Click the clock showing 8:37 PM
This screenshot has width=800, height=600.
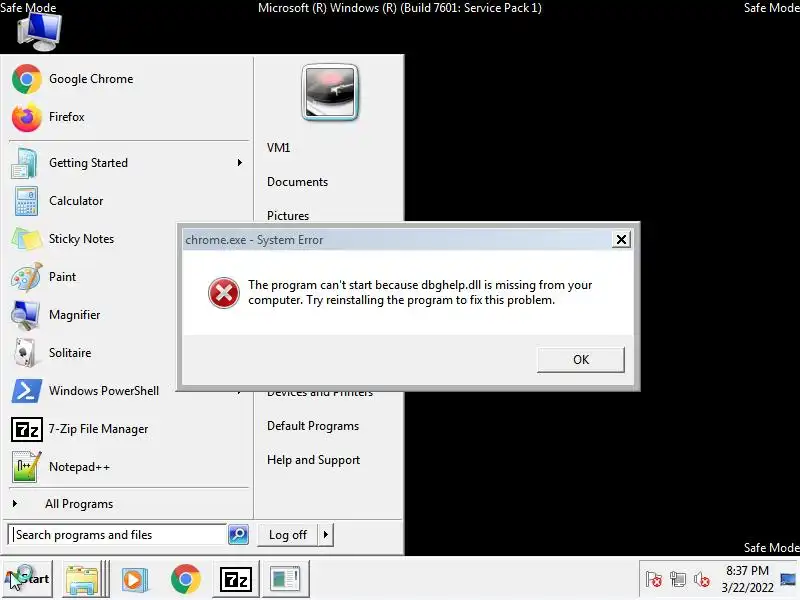click(747, 579)
